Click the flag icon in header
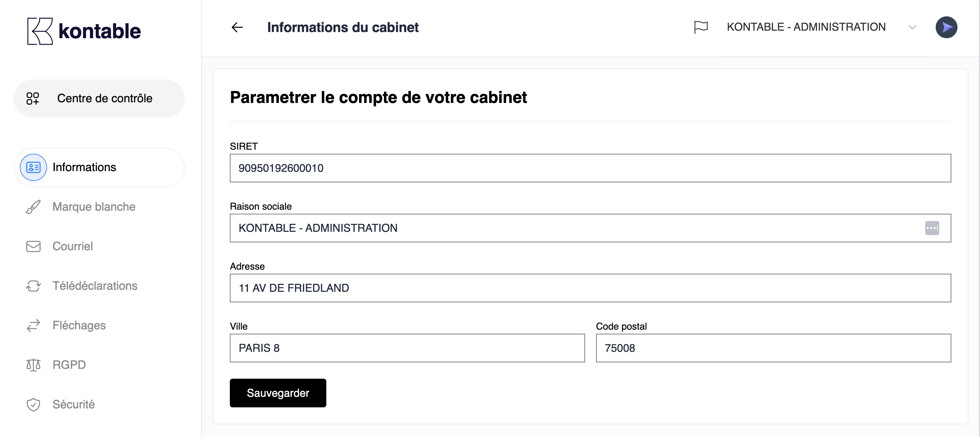The image size is (980, 437). click(701, 27)
